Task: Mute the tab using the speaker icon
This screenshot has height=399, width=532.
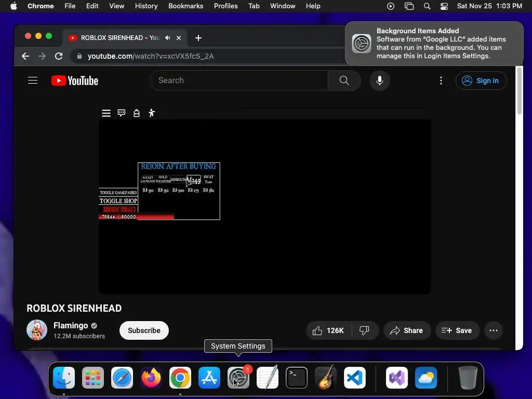Action: [168, 37]
